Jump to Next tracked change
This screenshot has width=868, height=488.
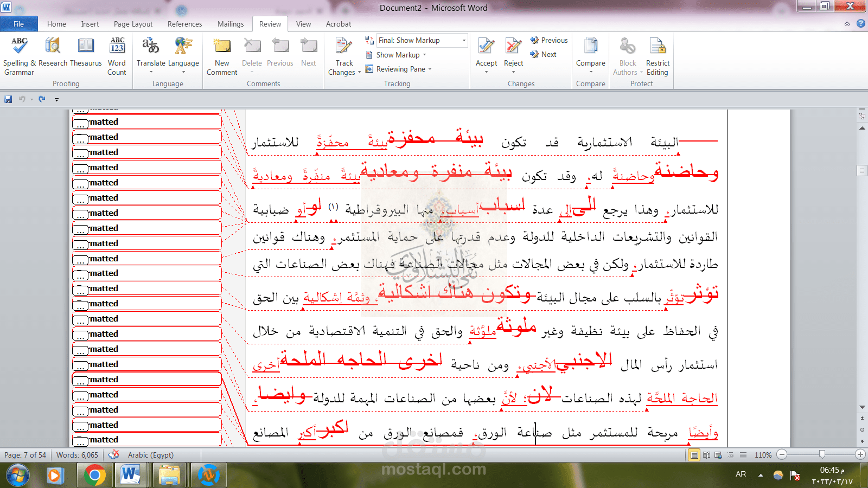coord(544,54)
